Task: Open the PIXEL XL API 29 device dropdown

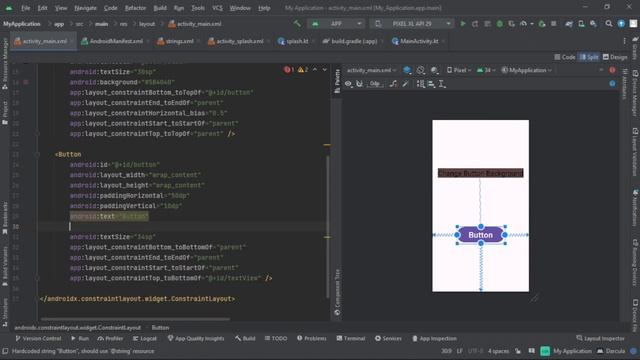Action: pos(412,24)
